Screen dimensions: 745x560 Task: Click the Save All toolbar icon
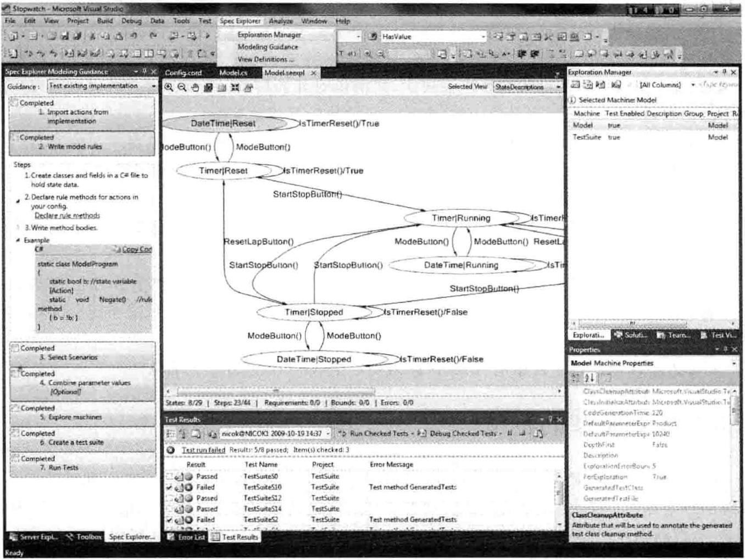(x=77, y=36)
